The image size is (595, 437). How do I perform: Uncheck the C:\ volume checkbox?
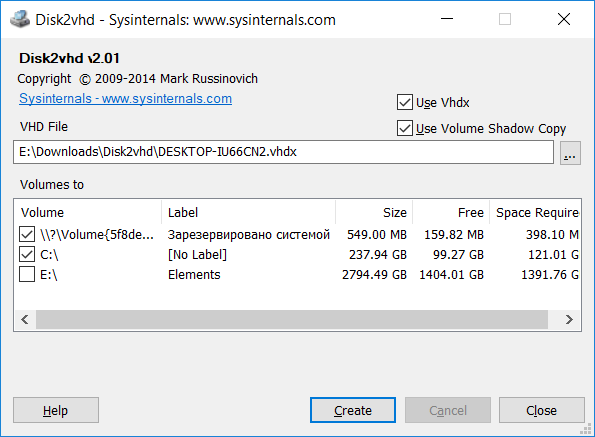click(27, 254)
